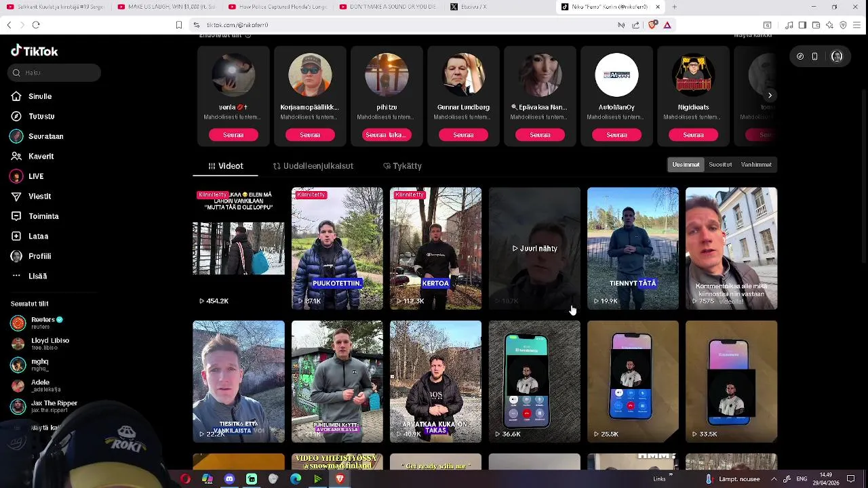Viewport: 868px width, 488px height.
Task: Click the share page icon in address bar
Action: (x=635, y=25)
